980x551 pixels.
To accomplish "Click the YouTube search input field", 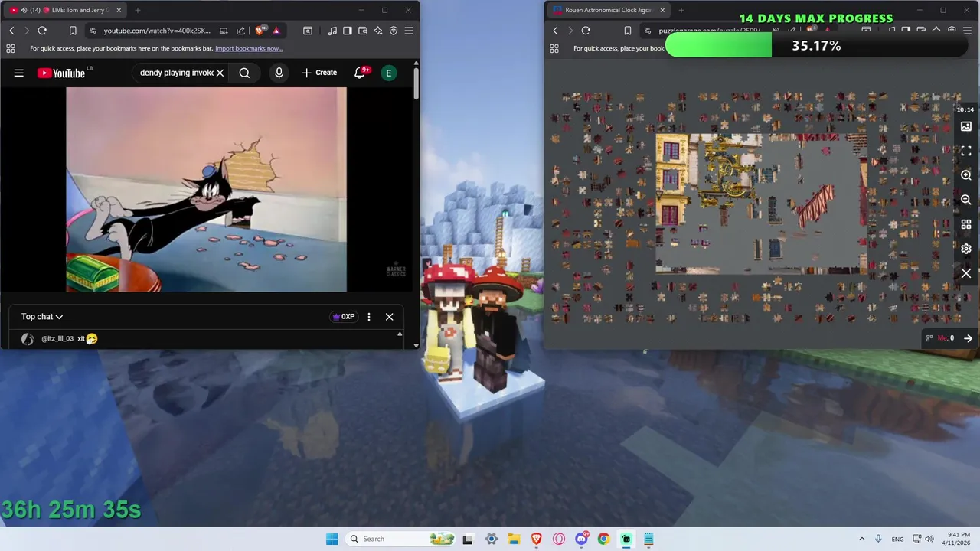I will 175,73.
